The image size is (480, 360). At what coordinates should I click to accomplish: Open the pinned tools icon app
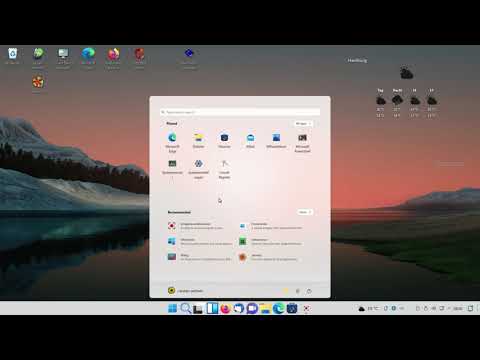pos(224,169)
